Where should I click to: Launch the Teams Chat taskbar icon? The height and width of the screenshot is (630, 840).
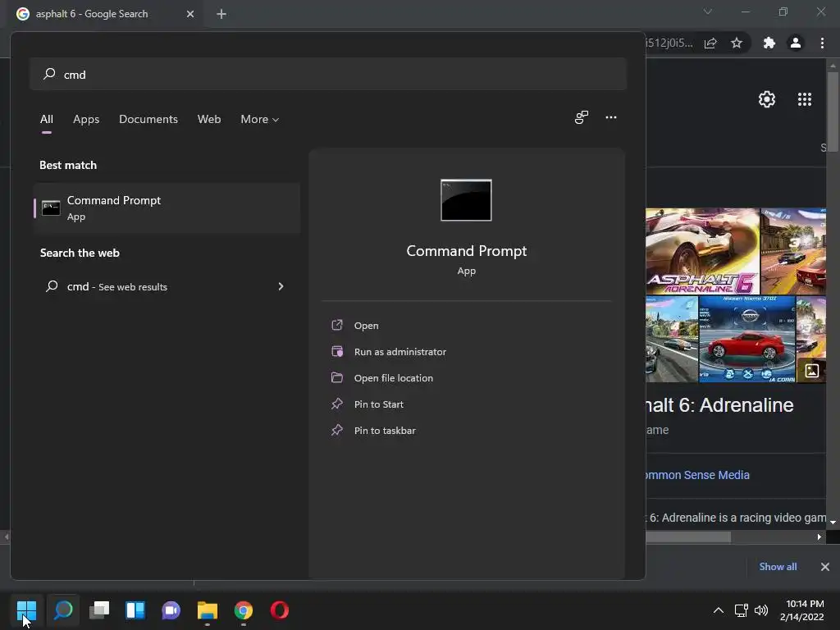[171, 610]
